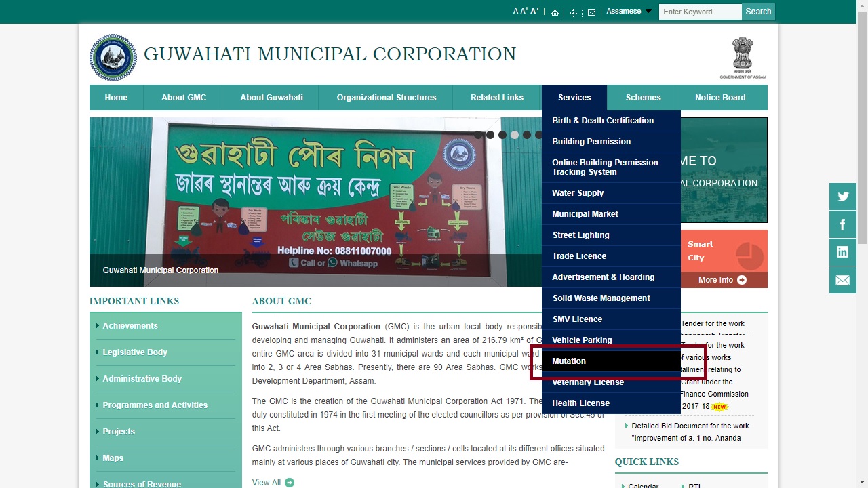Click the Enter Keyword search field
The height and width of the screenshot is (488, 868).
coord(700,12)
